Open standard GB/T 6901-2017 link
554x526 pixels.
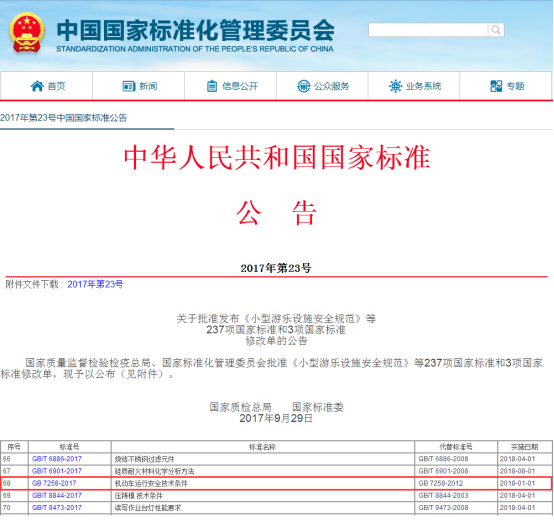click(x=57, y=471)
